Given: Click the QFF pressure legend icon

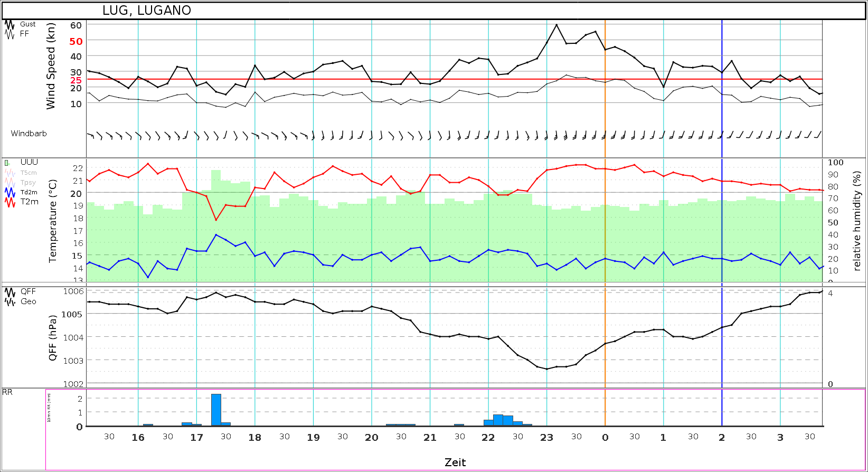Looking at the screenshot, I should coord(10,292).
